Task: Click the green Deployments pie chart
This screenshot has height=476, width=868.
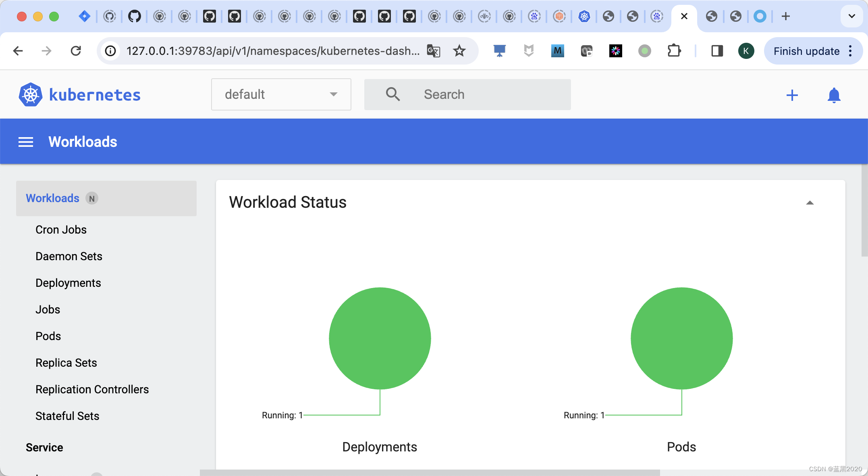Action: click(380, 338)
